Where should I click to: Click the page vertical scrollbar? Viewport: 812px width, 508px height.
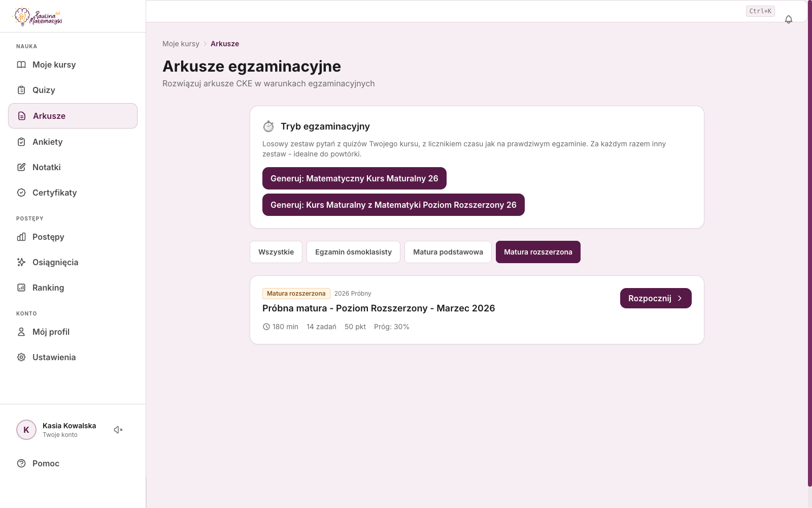(x=809, y=244)
